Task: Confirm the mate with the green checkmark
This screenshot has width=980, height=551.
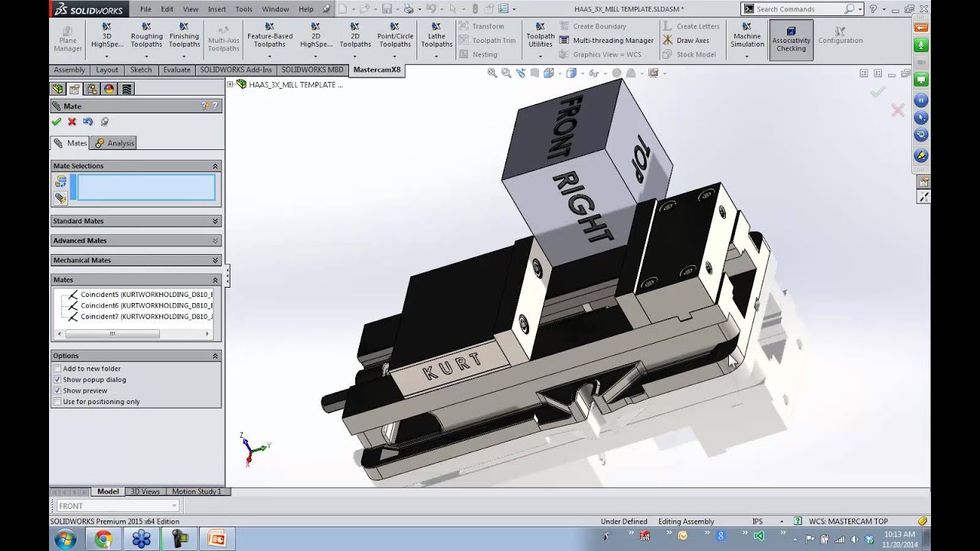Action: [56, 122]
